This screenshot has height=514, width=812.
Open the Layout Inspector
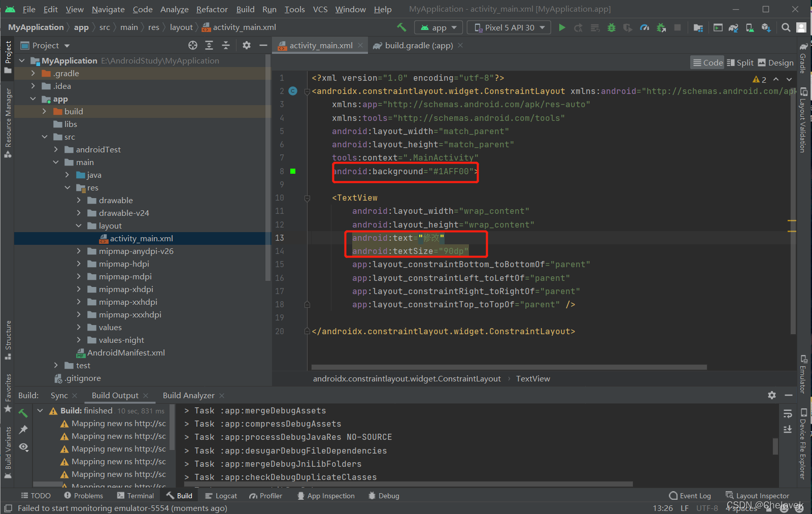[757, 496]
